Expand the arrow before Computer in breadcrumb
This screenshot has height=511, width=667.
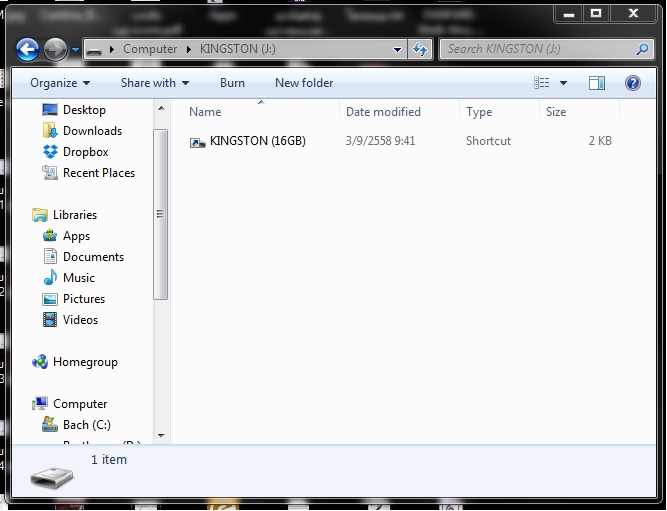click(112, 50)
